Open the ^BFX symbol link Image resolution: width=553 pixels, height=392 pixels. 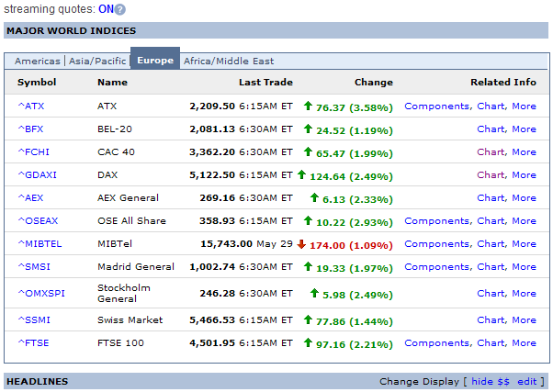click(30, 129)
